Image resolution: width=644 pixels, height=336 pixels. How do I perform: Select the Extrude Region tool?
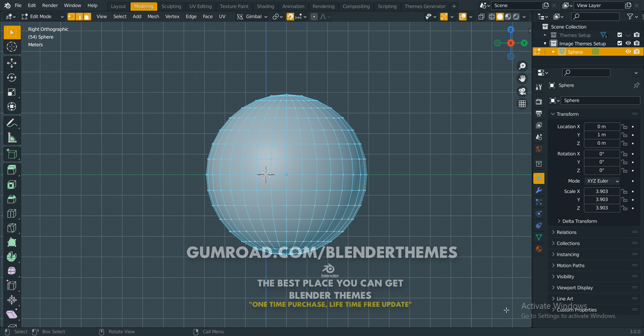pyautogui.click(x=12, y=170)
